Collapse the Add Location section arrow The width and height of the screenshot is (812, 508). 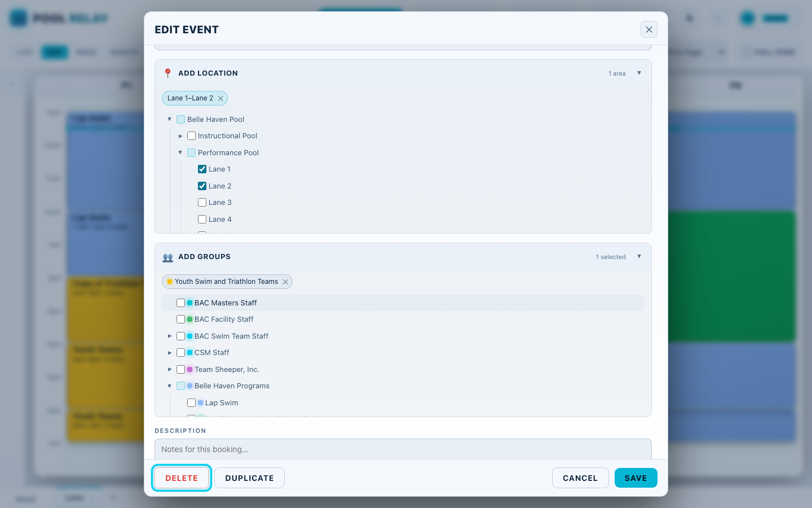click(639, 73)
